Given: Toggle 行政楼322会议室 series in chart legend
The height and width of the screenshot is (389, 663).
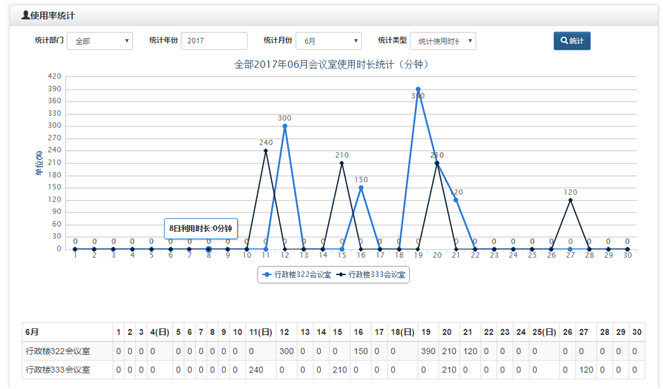Looking at the screenshot, I should pos(296,275).
